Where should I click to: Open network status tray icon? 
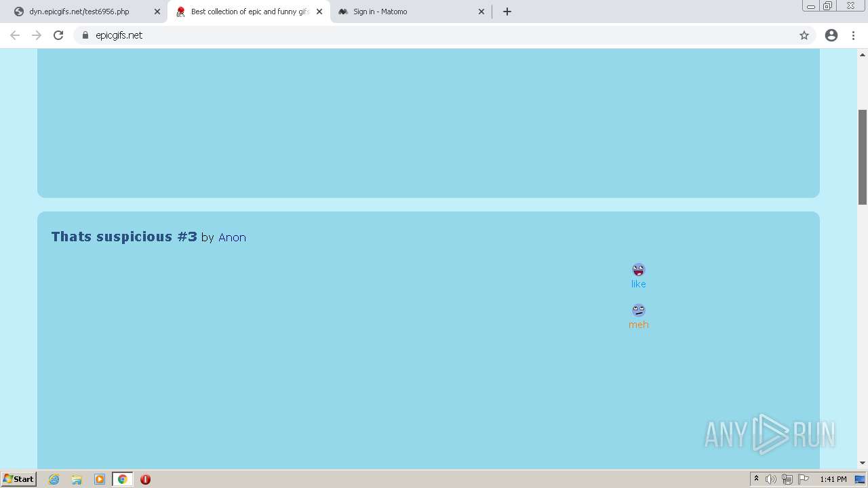[787, 479]
